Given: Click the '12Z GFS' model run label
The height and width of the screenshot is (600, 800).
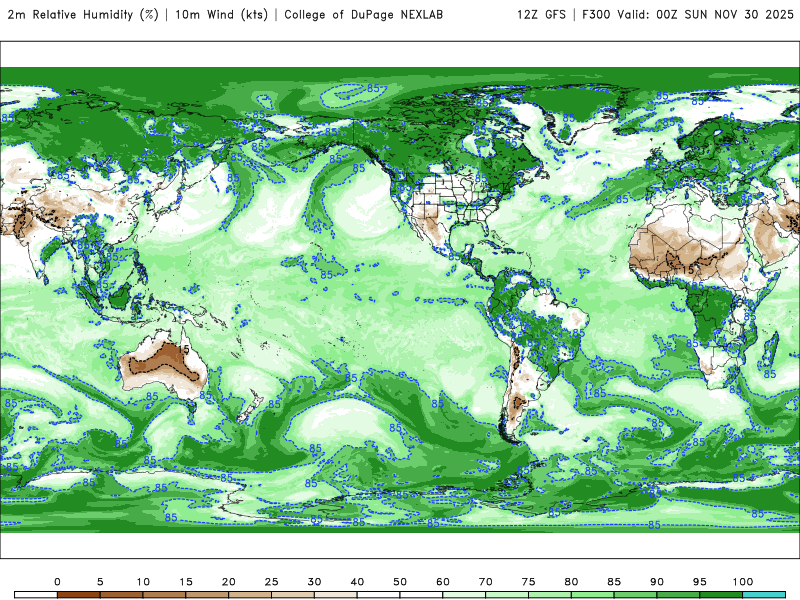Looking at the screenshot, I should pyautogui.click(x=541, y=15).
